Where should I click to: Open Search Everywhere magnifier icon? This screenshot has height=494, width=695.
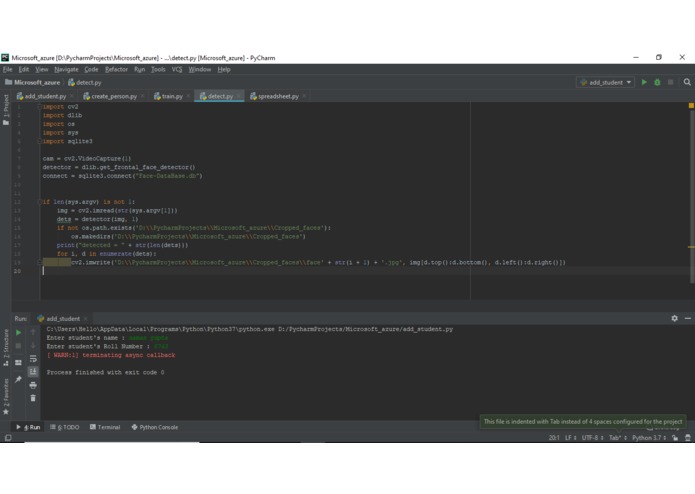coord(687,82)
